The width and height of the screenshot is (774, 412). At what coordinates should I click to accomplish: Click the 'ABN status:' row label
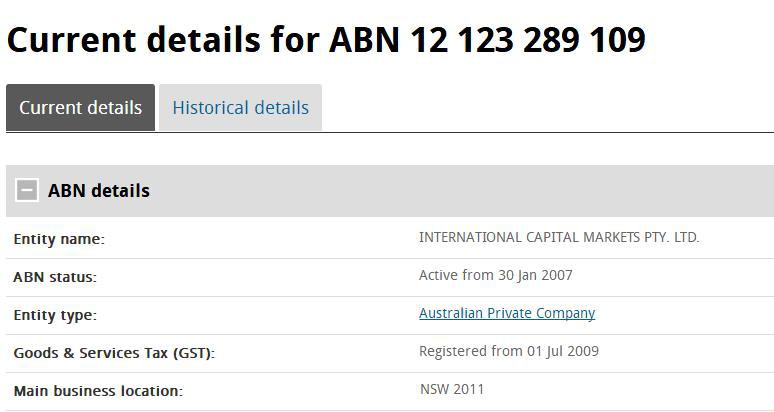[55, 277]
